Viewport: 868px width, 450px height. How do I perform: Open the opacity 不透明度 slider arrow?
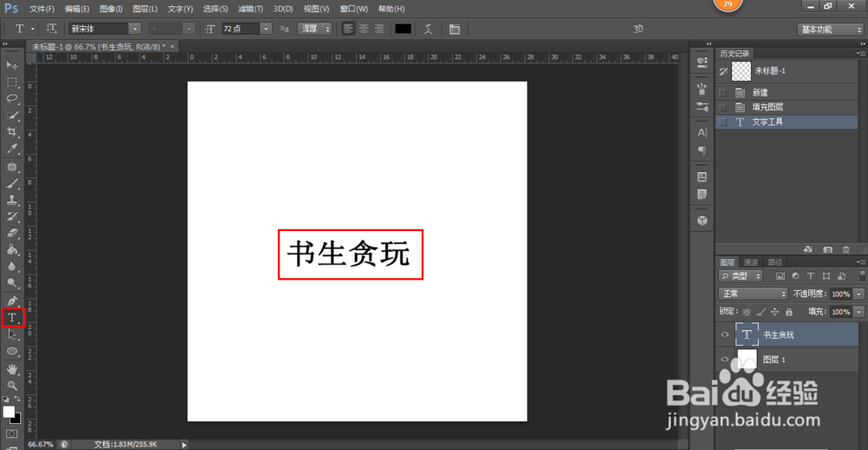(859, 294)
